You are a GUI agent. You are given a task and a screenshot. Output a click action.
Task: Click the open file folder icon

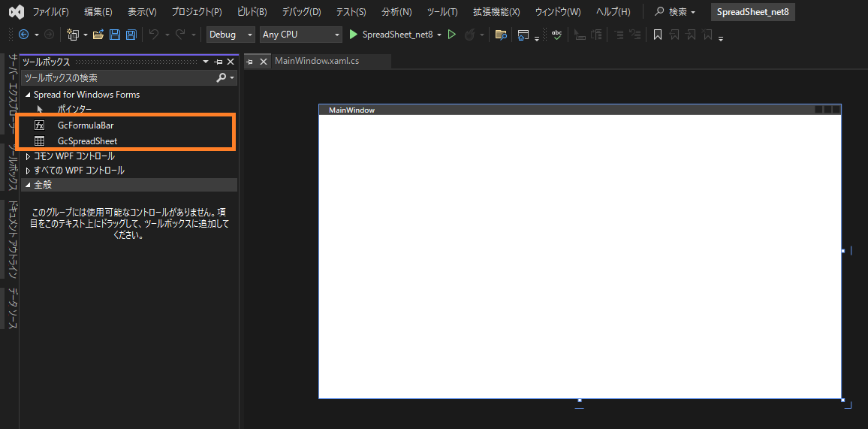coord(98,35)
